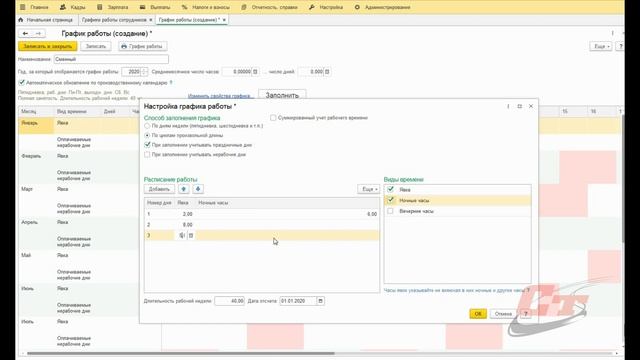The width and height of the screenshot is (640, 360).
Task: Open calculator icon in row 3 cell
Action: pos(191,235)
